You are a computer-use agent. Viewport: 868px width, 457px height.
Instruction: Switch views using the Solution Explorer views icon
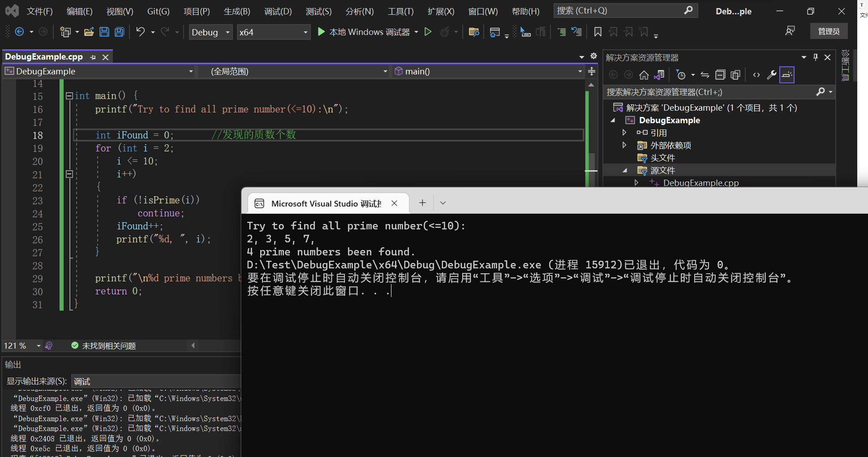point(659,75)
